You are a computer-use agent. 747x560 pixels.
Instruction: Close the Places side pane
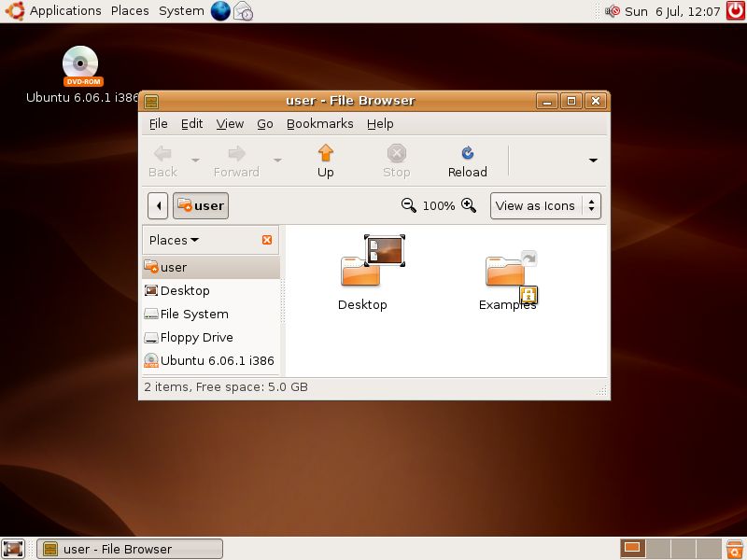coord(265,240)
